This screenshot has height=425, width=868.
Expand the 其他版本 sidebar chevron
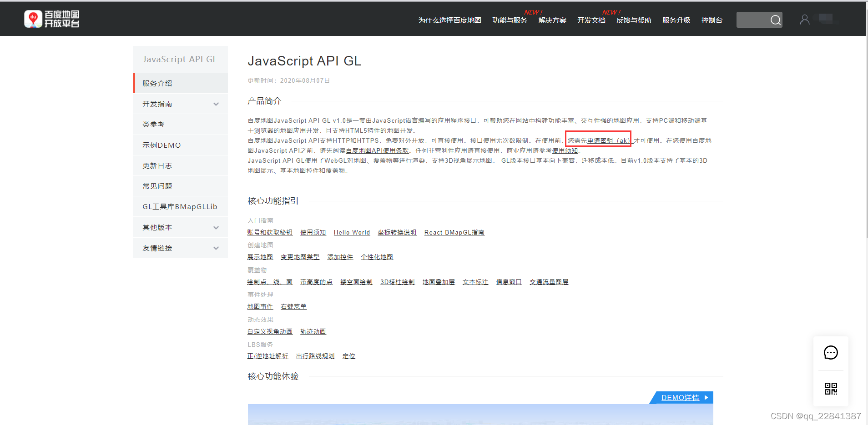click(216, 228)
